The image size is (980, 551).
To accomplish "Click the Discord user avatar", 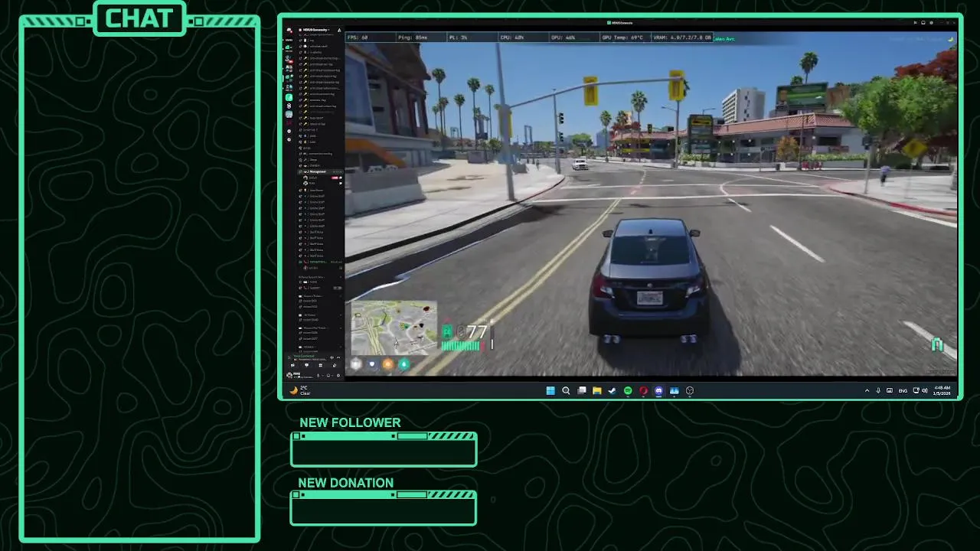I will coord(289,375).
